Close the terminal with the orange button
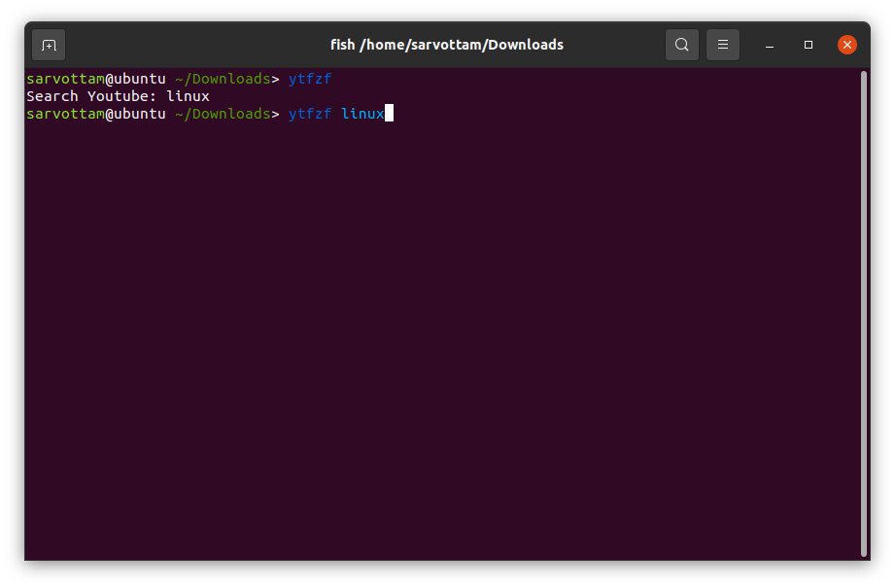Viewport: 895px width, 588px height. click(x=847, y=45)
